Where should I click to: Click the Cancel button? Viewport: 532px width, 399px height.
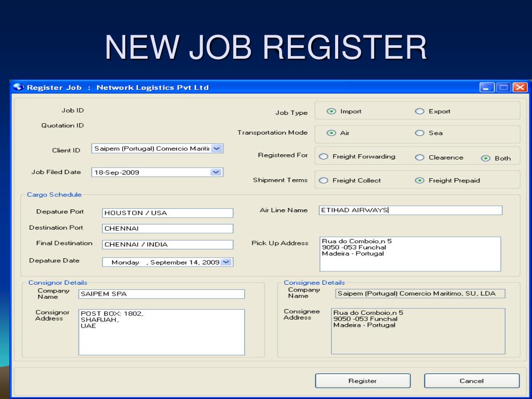point(472,381)
